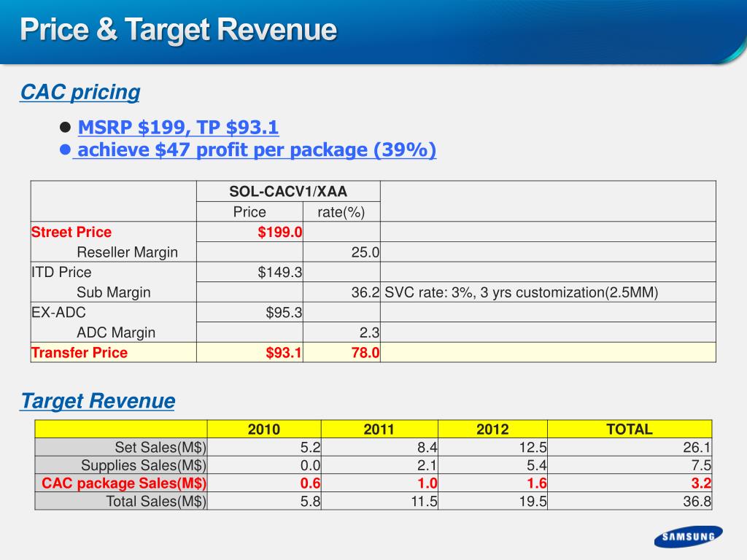
Task: Select the 'ITD Price' row label
Action: pyautogui.click(x=61, y=272)
